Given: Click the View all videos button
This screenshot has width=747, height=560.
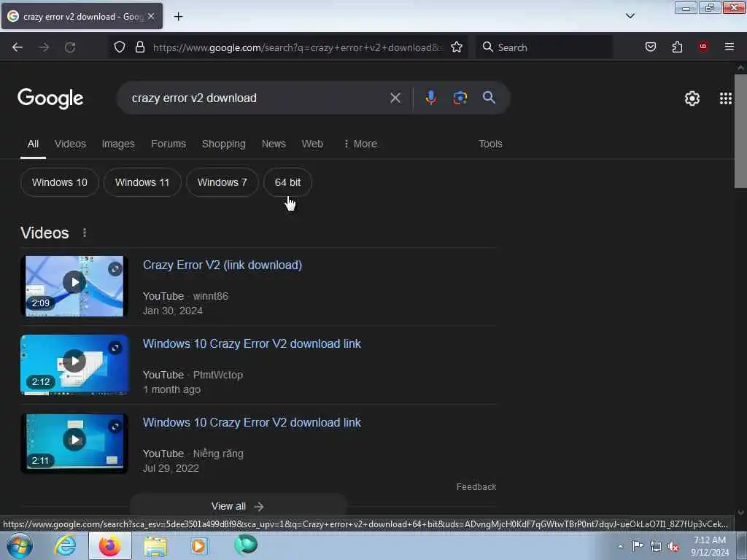Looking at the screenshot, I should (239, 506).
